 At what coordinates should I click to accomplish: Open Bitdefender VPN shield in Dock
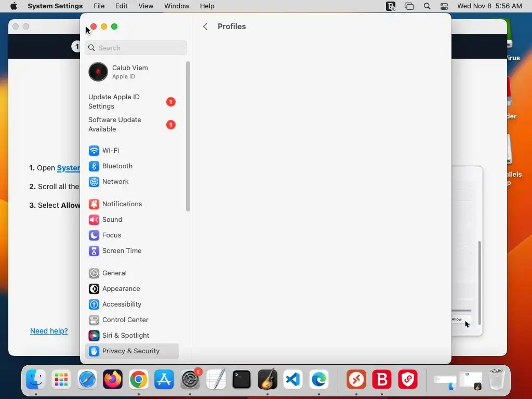point(407,379)
